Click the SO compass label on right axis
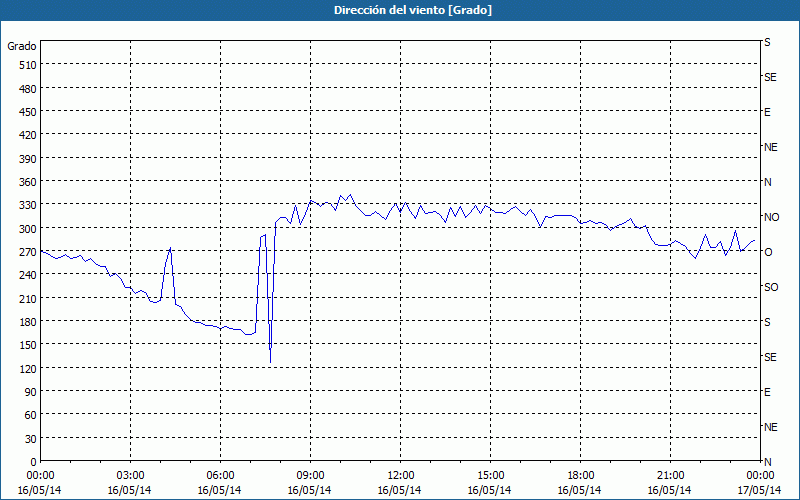The height and width of the screenshot is (500, 800). (x=771, y=287)
